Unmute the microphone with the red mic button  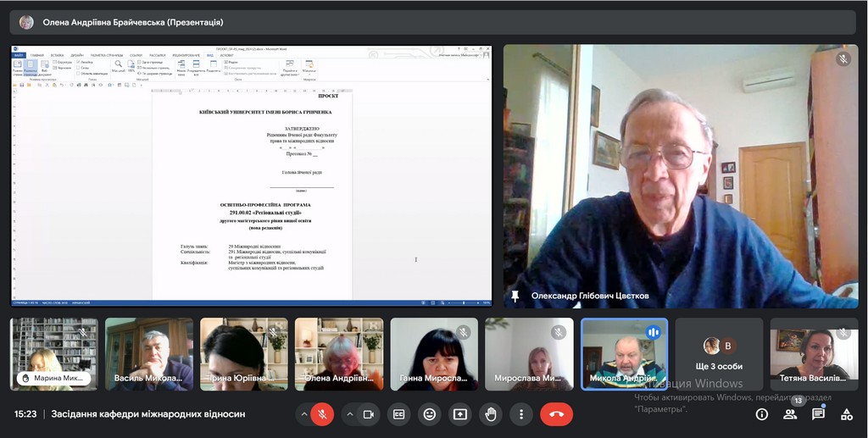(x=322, y=414)
